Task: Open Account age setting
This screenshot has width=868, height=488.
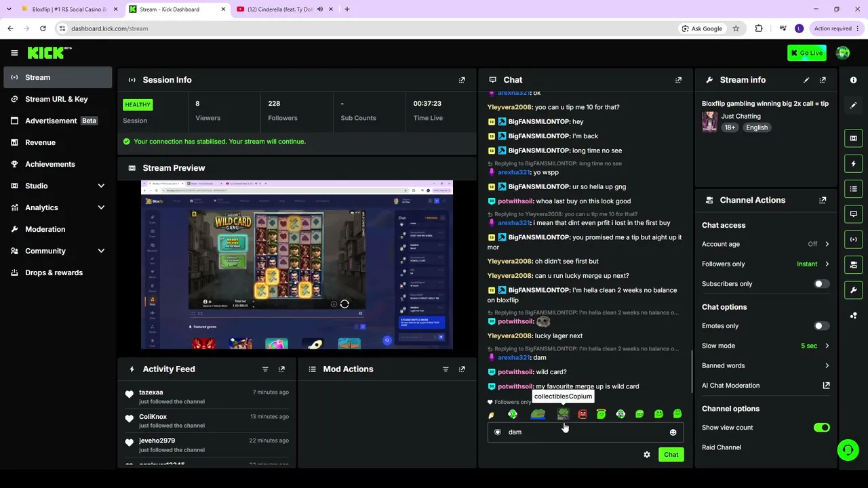Action: 766,244
